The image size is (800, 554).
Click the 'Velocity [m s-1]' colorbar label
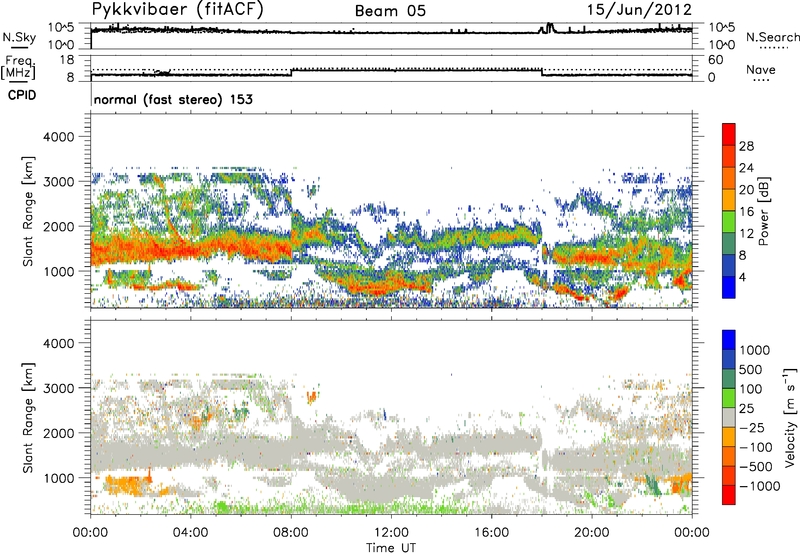pyautogui.click(x=790, y=417)
